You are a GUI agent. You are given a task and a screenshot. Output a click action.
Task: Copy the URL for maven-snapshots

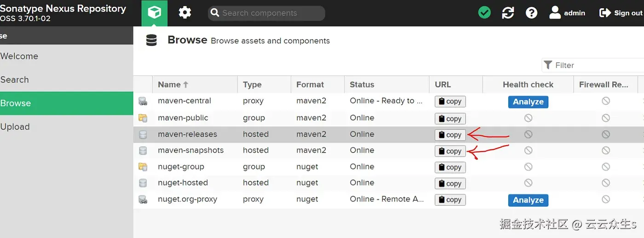450,151
